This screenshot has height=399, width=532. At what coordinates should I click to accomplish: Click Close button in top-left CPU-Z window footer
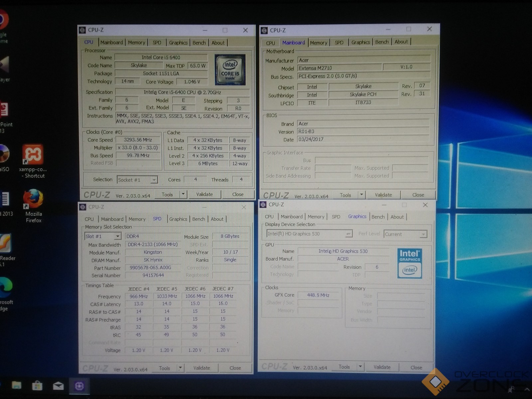(x=238, y=194)
